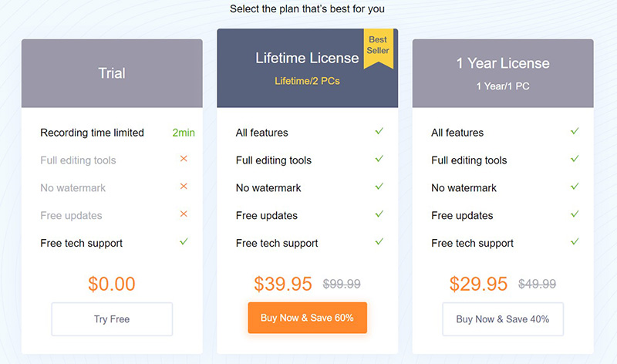617x364 pixels.
Task: Click the Lifetime/2 PCs subtitle text
Action: point(307,81)
